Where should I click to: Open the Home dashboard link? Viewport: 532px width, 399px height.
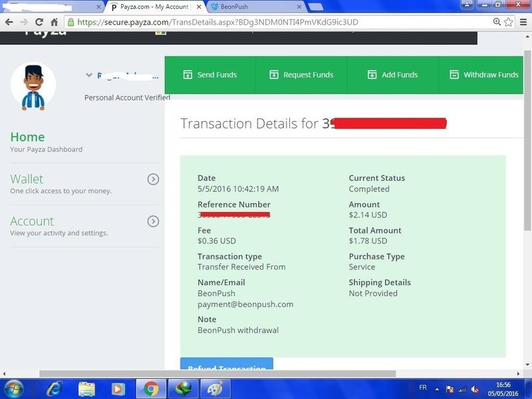[27, 137]
